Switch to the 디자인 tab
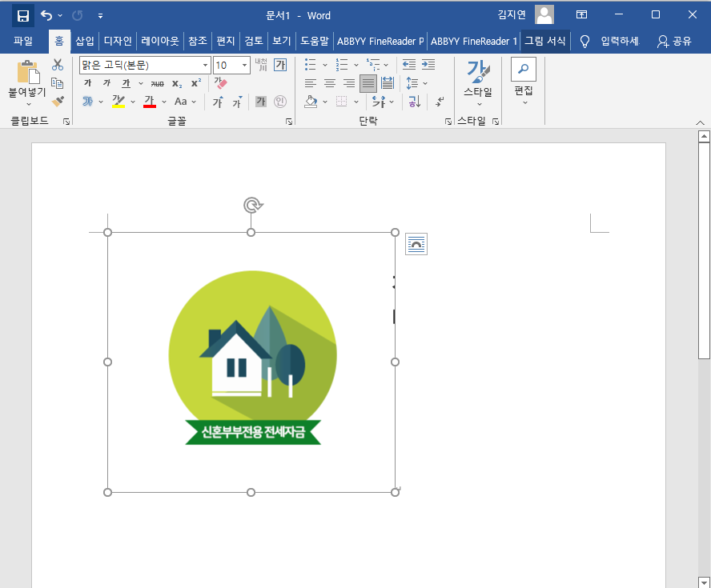Viewport: 711px width, 588px height. pyautogui.click(x=118, y=42)
